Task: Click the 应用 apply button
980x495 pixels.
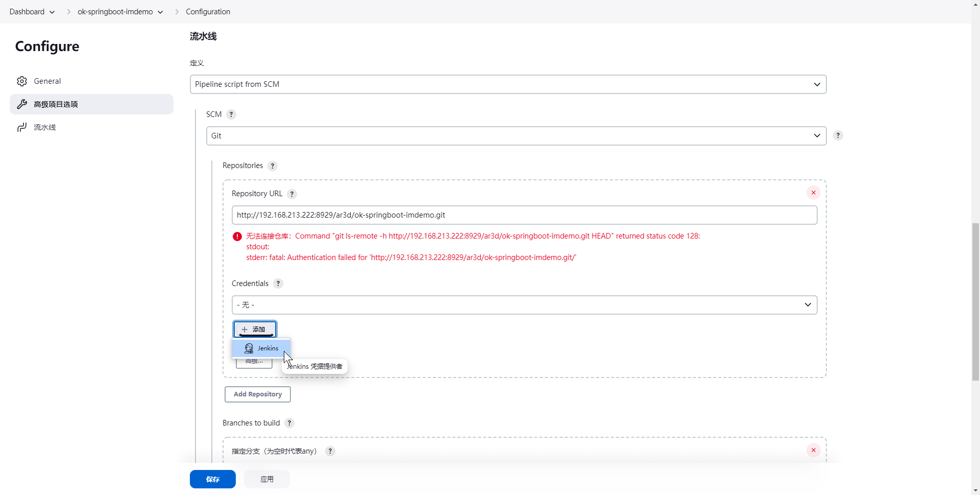Action: [x=266, y=479]
